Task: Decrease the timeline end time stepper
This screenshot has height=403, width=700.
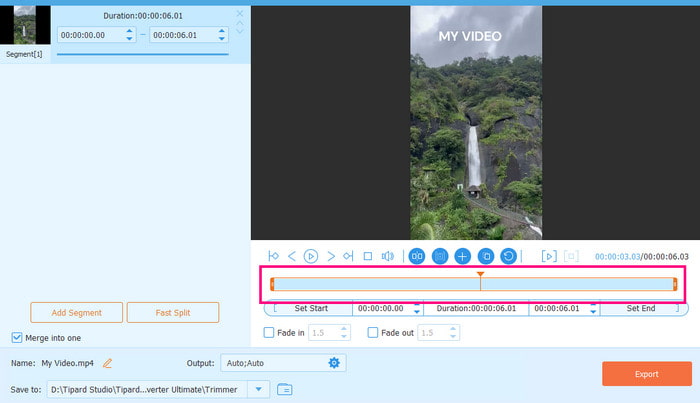Action: point(593,312)
